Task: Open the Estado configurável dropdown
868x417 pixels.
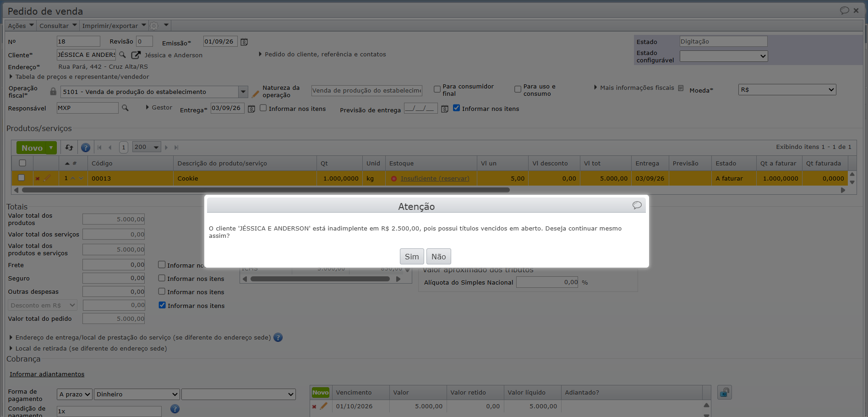Action: 723,56
